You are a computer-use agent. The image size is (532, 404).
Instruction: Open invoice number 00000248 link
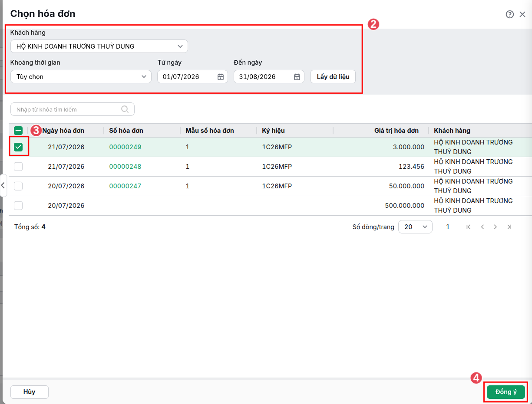tap(125, 167)
